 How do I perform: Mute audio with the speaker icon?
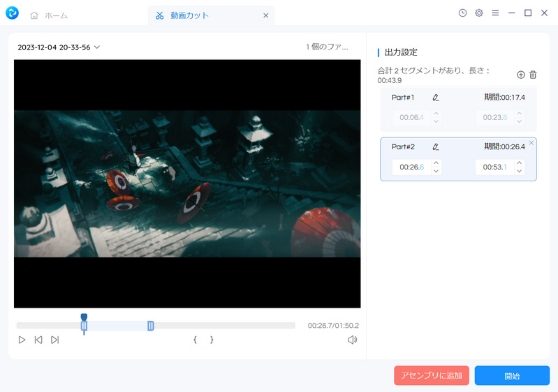click(352, 340)
